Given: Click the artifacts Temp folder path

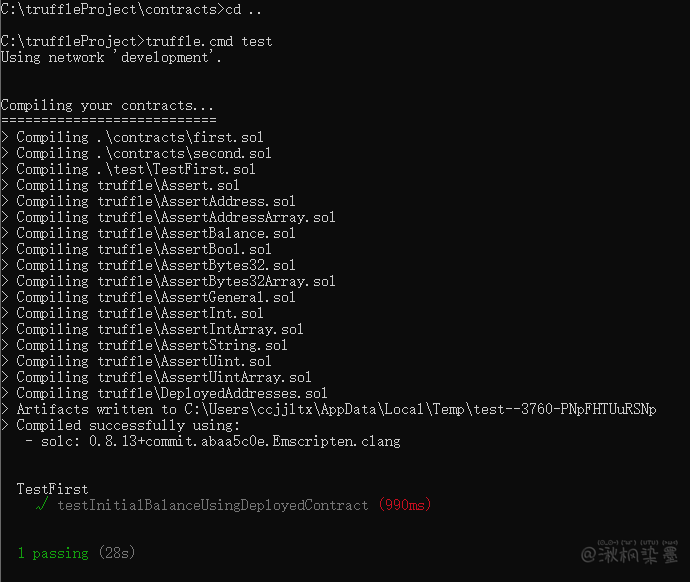Looking at the screenshot, I should tap(418, 409).
